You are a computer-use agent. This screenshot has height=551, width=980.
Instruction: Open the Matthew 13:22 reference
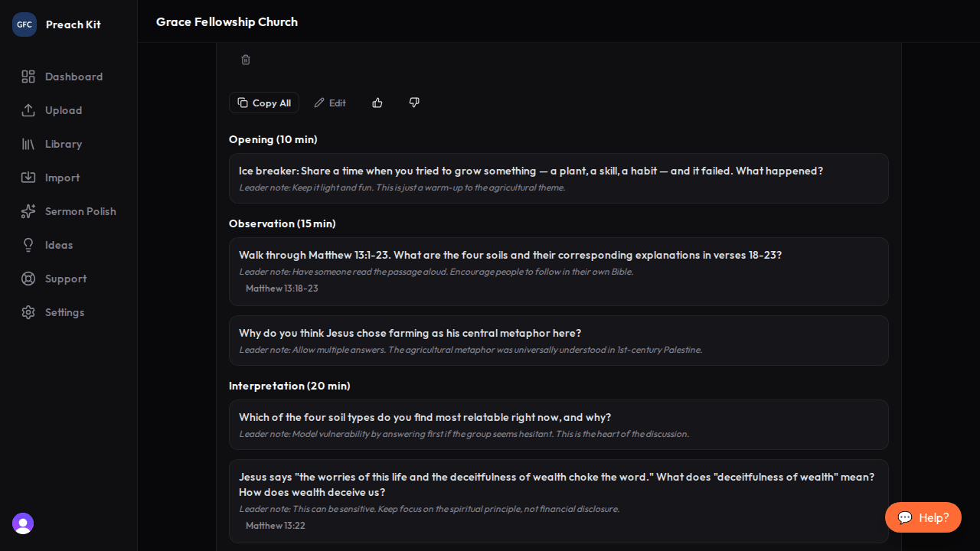275,526
